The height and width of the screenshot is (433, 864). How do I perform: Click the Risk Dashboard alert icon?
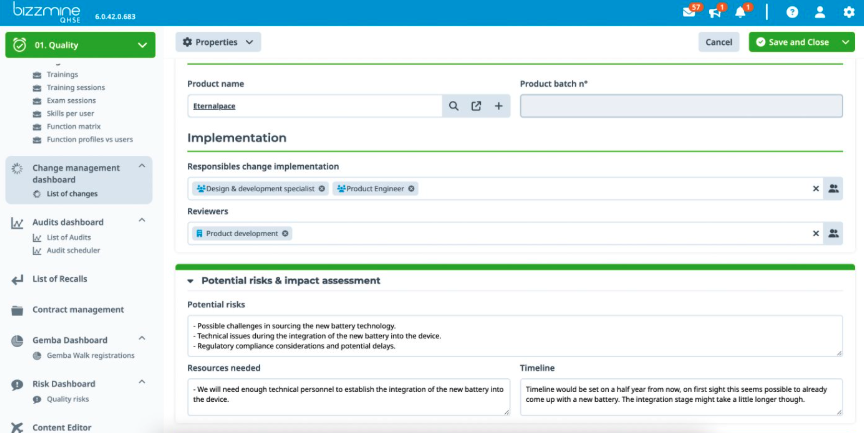click(x=17, y=385)
